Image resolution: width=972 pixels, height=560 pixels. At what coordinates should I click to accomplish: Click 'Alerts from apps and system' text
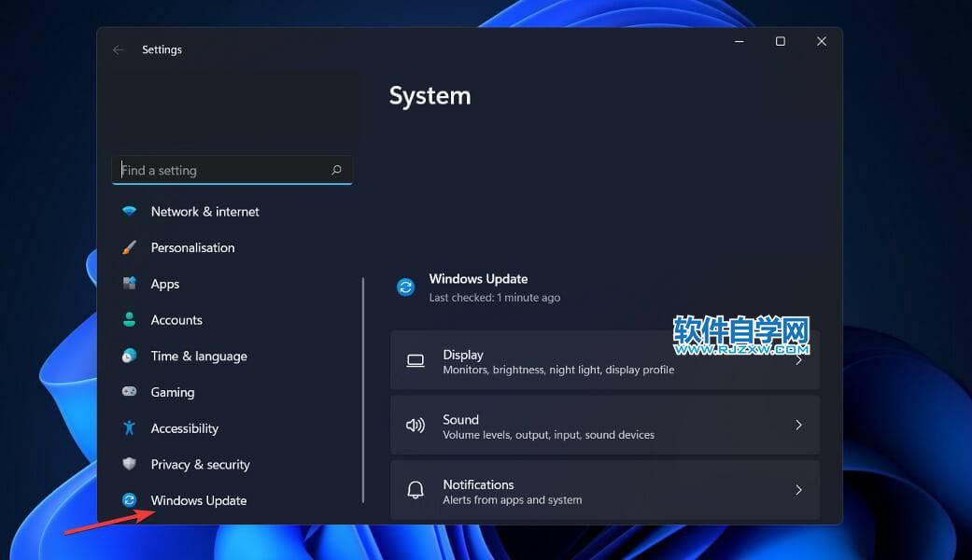[x=513, y=500]
